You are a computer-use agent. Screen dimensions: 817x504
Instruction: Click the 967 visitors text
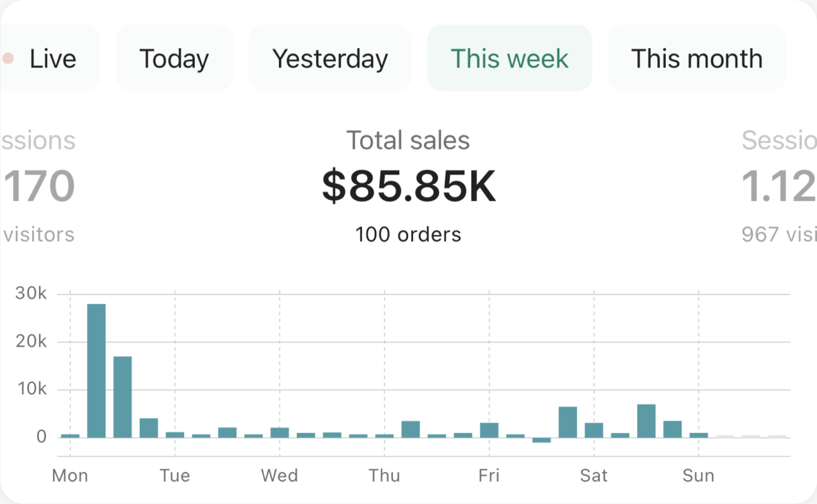pos(779,235)
